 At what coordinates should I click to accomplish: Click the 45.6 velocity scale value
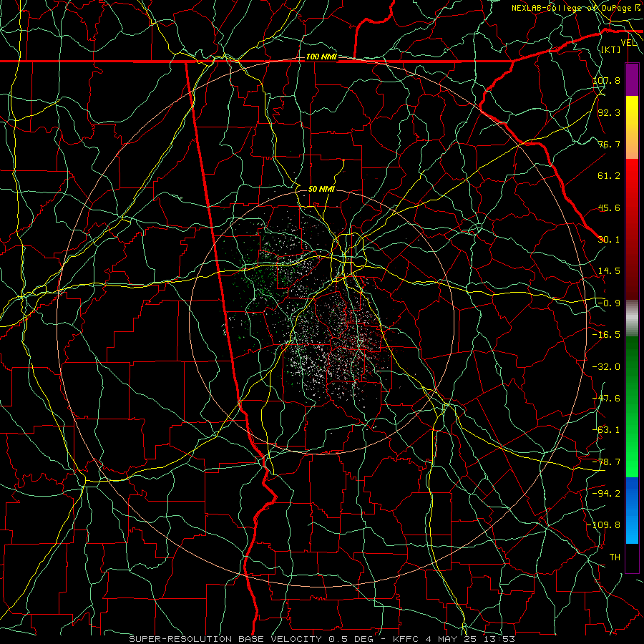pos(609,208)
